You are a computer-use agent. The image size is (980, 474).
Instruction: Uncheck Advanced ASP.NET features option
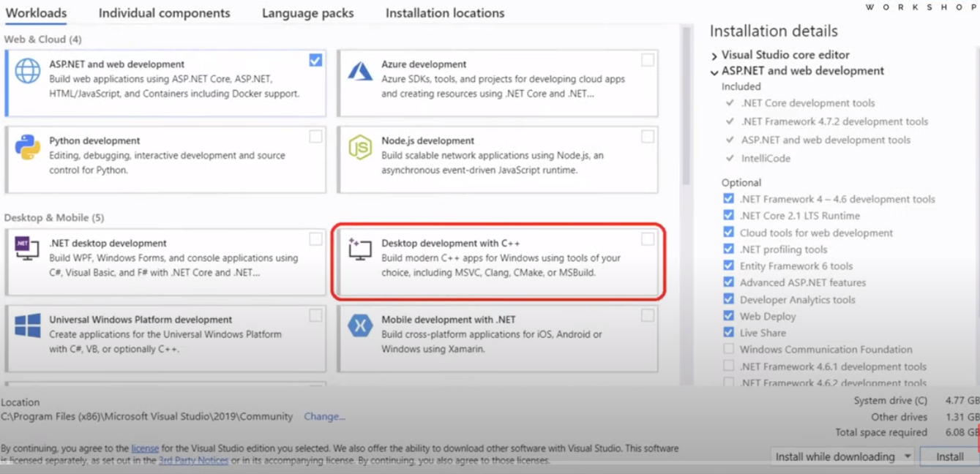point(728,282)
